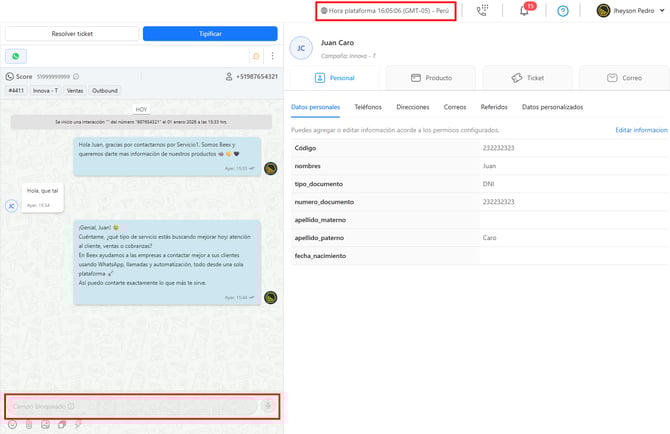Open the Teléfonos sub-tab
670x434 pixels.
pos(368,106)
